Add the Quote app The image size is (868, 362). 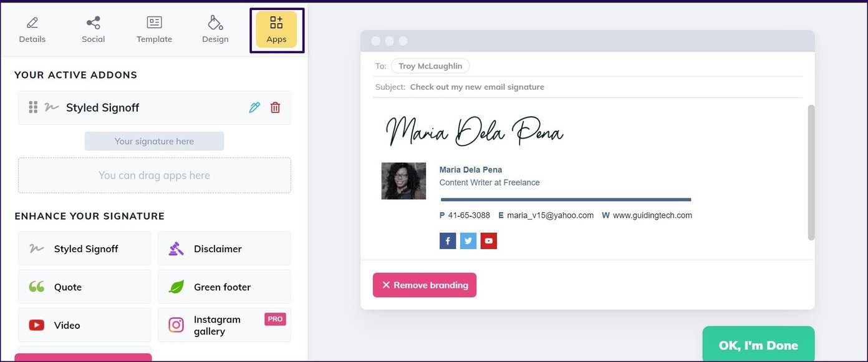[84, 287]
